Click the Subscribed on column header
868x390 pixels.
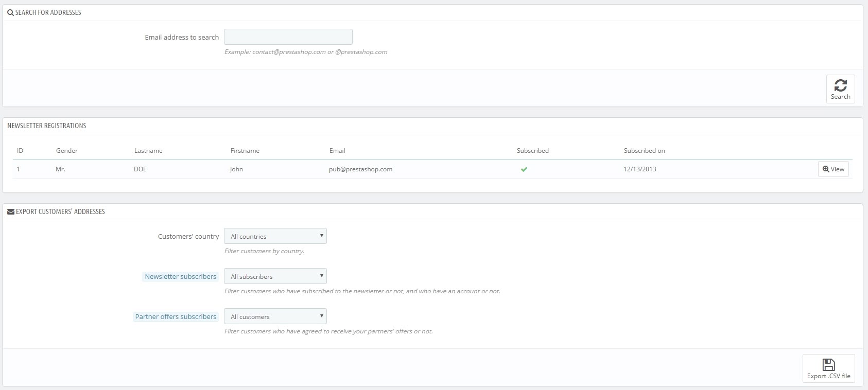(x=644, y=151)
